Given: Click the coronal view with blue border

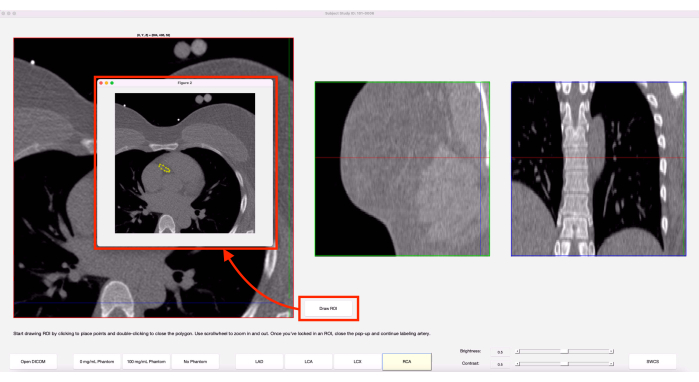Looking at the screenshot, I should point(598,169).
